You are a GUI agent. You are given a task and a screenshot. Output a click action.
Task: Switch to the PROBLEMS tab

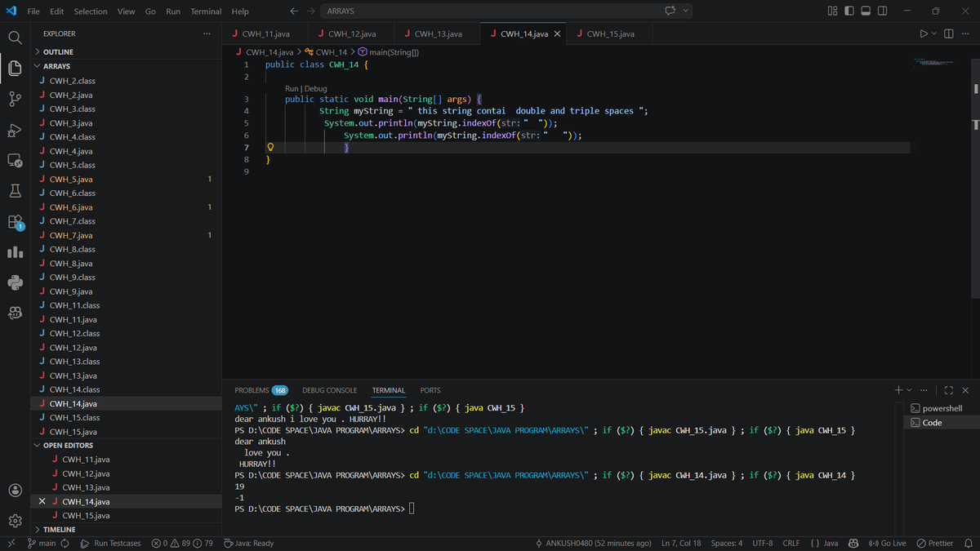(261, 390)
